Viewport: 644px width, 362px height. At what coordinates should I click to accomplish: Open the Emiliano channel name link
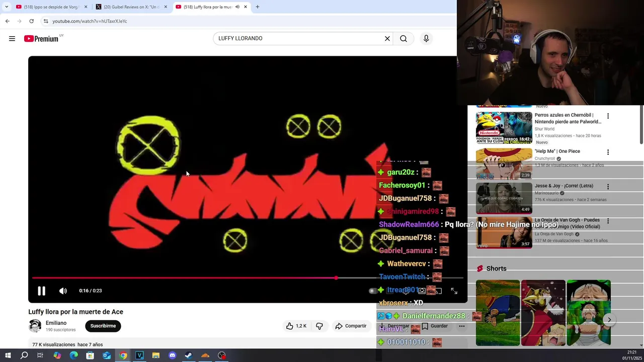[x=56, y=323]
